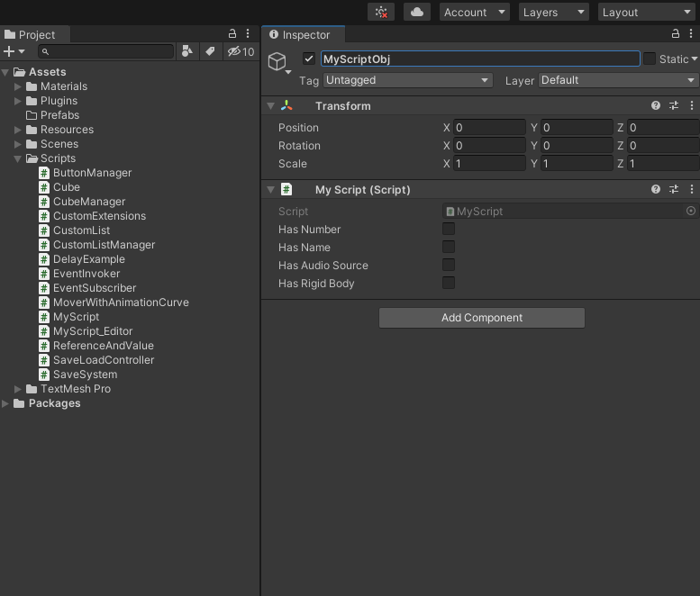Open the Account dropdown
This screenshot has height=596, width=700.
click(475, 12)
